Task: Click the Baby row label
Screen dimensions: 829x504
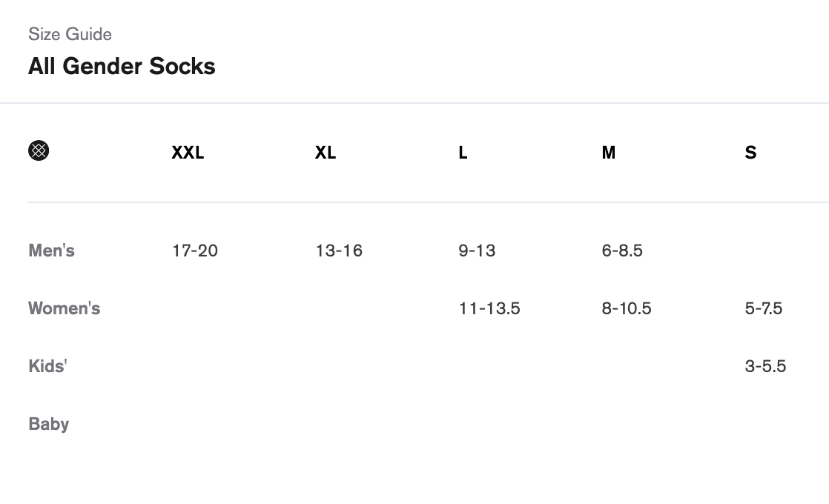Action: [48, 424]
